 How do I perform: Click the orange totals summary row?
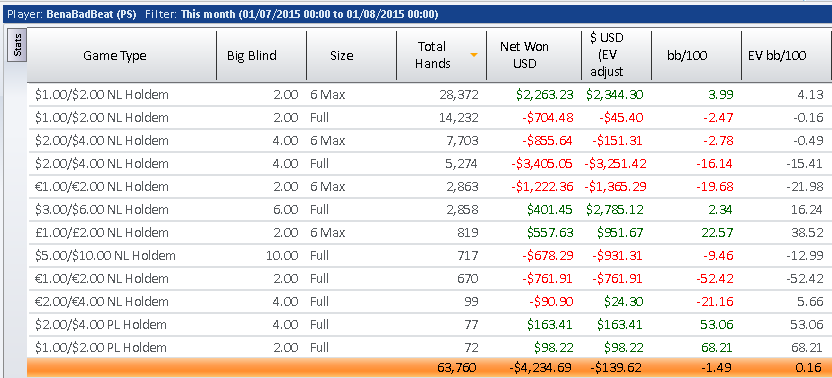point(429,367)
